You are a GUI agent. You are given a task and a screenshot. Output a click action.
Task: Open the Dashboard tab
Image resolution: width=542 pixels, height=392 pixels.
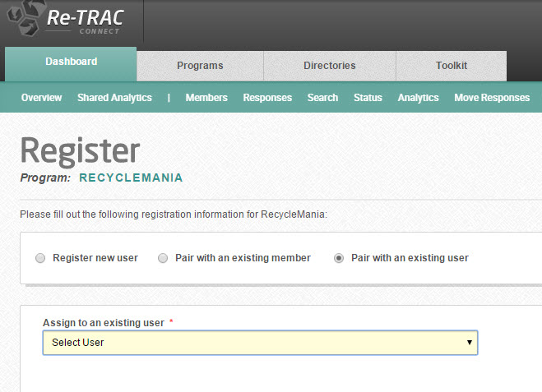(x=71, y=64)
